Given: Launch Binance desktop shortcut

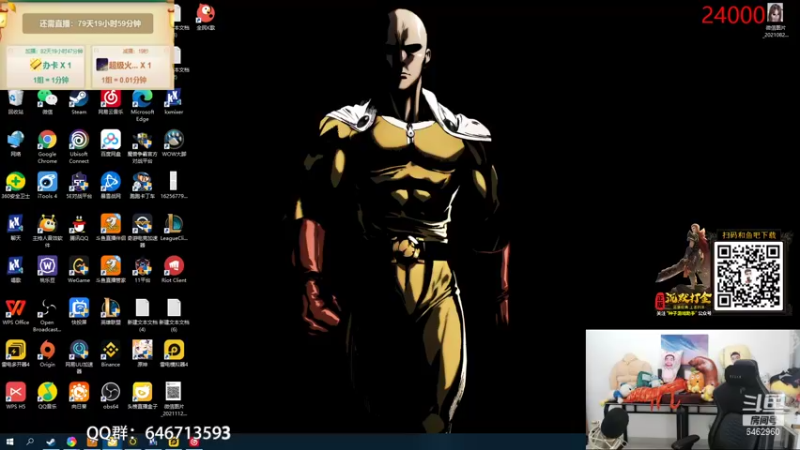Looking at the screenshot, I should point(111,354).
